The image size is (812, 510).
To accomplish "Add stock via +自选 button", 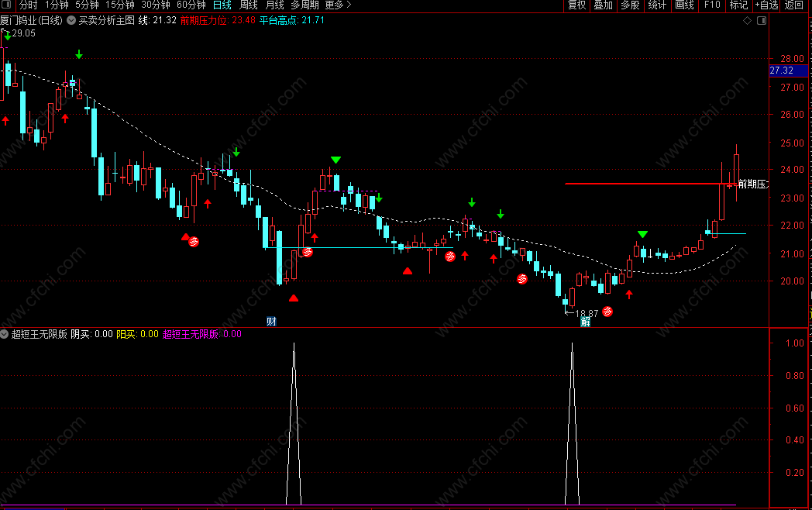I will 767,5.
